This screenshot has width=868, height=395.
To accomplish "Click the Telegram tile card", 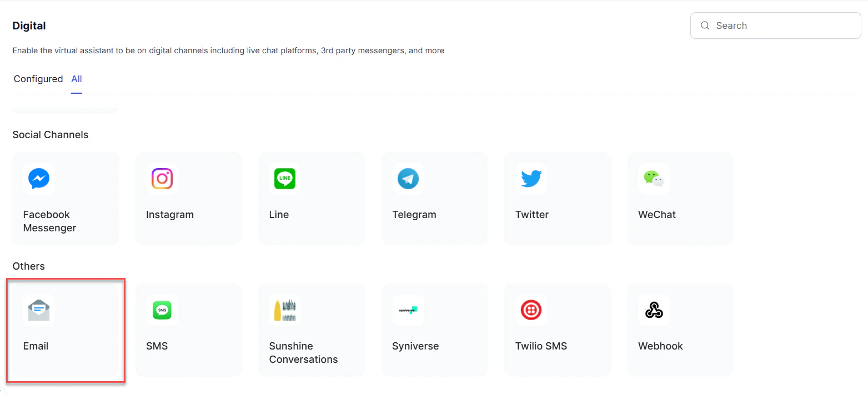I will 434,198.
